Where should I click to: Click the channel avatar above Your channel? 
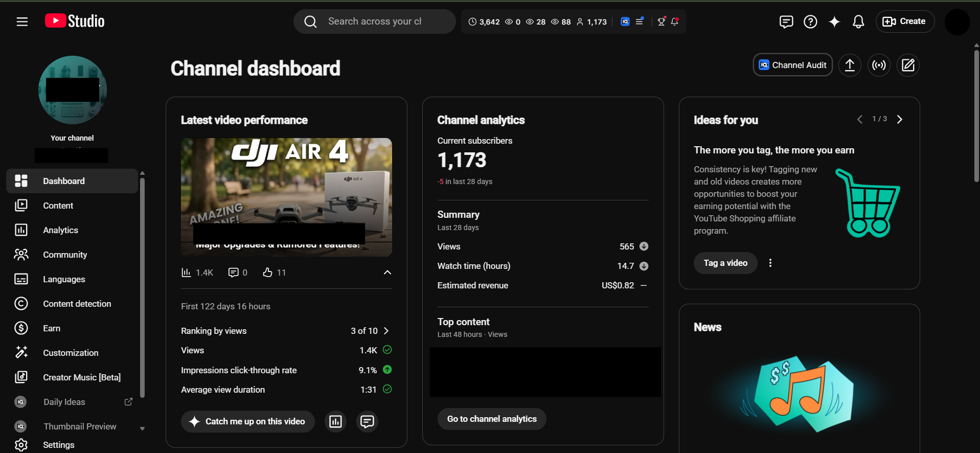point(73,90)
